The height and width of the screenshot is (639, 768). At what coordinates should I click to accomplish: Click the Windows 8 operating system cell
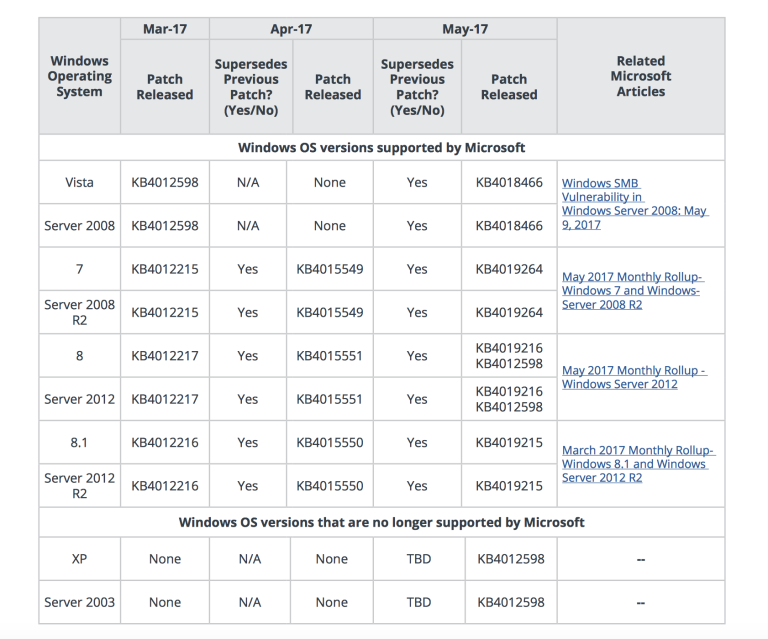79,355
